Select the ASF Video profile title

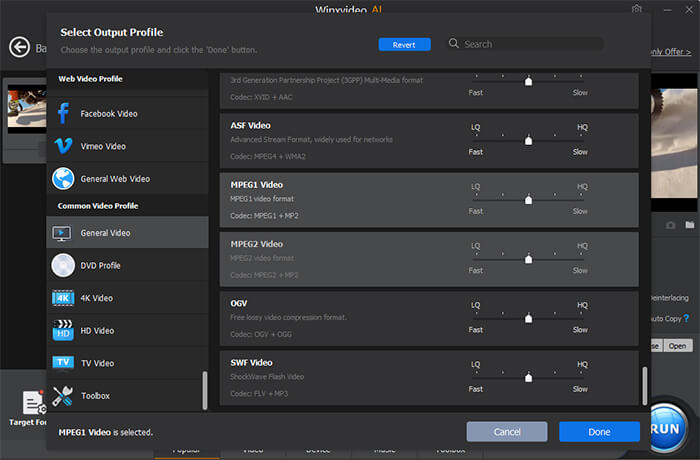tap(250, 125)
